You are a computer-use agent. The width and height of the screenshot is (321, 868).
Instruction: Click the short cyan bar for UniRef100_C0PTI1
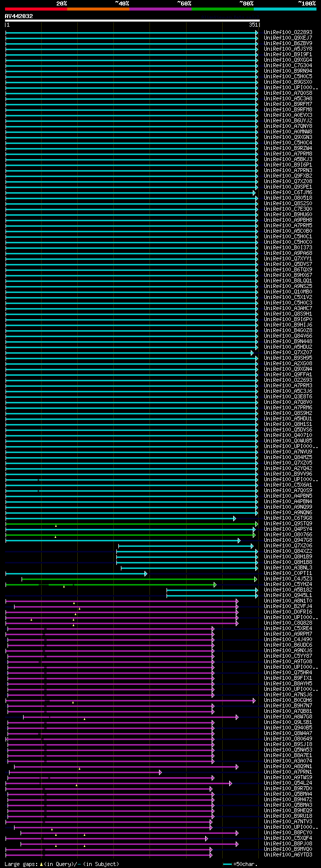click(76, 573)
